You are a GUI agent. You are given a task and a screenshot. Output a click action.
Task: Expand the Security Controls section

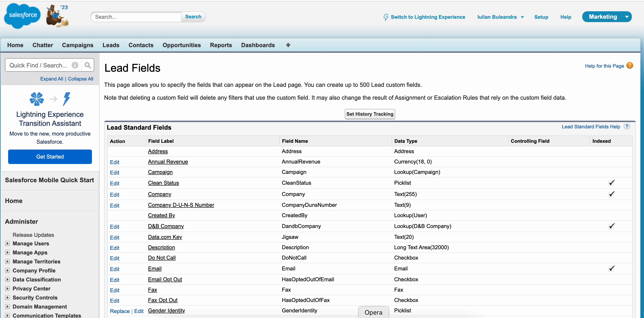click(8, 297)
